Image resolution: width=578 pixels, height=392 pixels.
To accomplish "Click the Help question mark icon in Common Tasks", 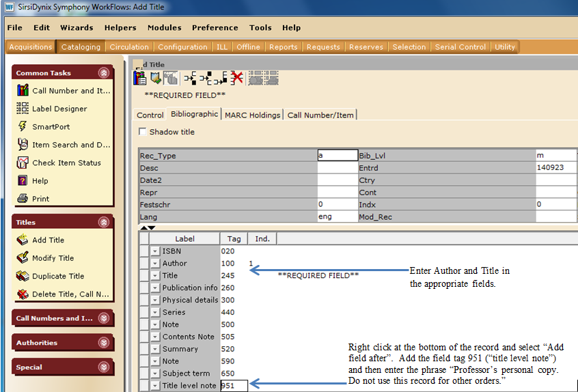I will 23,180.
